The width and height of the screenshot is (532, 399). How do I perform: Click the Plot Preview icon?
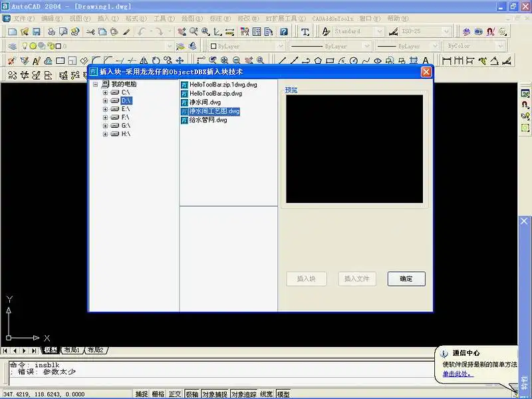63,32
